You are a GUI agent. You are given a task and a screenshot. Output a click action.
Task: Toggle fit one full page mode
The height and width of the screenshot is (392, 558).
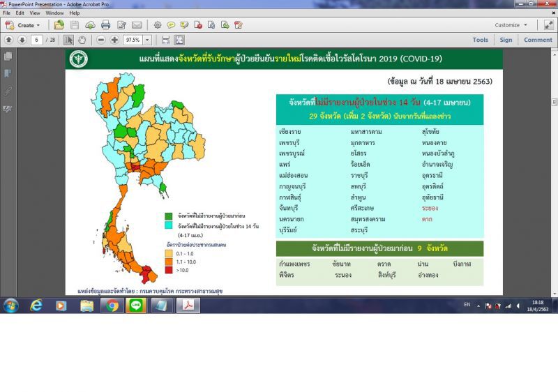tap(179, 40)
